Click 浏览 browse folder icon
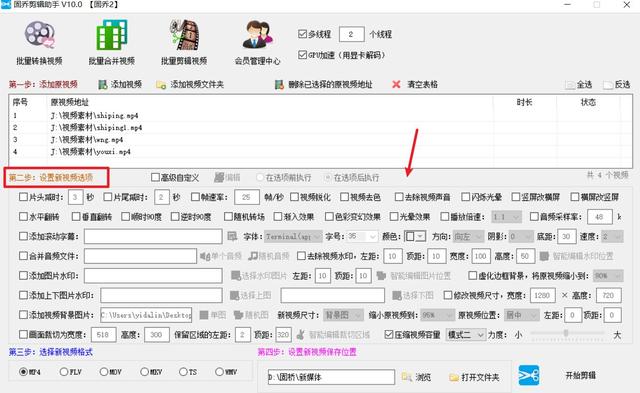The width and height of the screenshot is (640, 393). (407, 377)
